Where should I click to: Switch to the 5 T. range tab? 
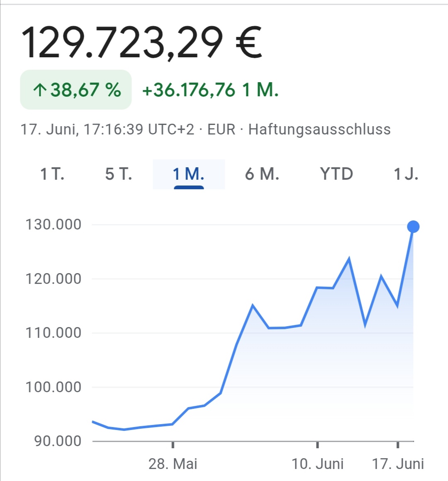coord(119,174)
